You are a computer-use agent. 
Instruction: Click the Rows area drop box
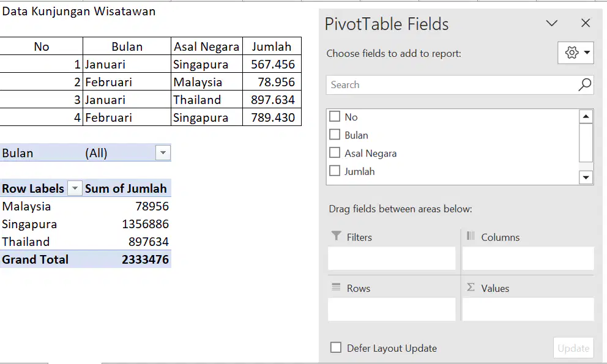pos(392,310)
